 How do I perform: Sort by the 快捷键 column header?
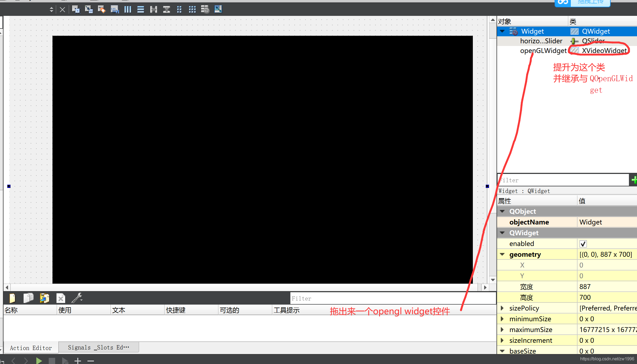(191, 310)
